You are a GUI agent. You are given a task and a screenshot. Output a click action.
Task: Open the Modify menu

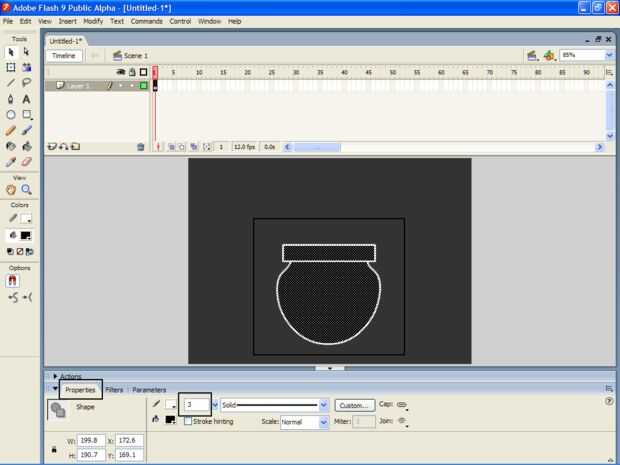tap(93, 21)
